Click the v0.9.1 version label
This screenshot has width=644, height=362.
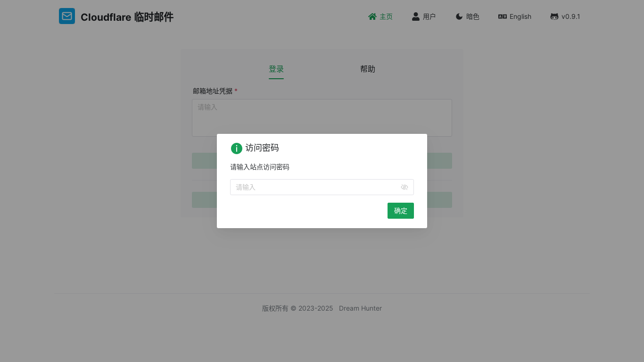coord(570,16)
